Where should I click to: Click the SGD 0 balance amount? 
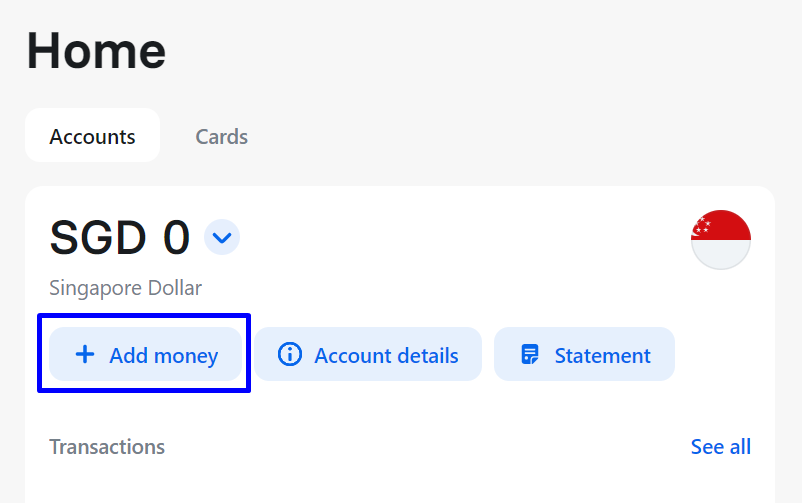(x=120, y=237)
